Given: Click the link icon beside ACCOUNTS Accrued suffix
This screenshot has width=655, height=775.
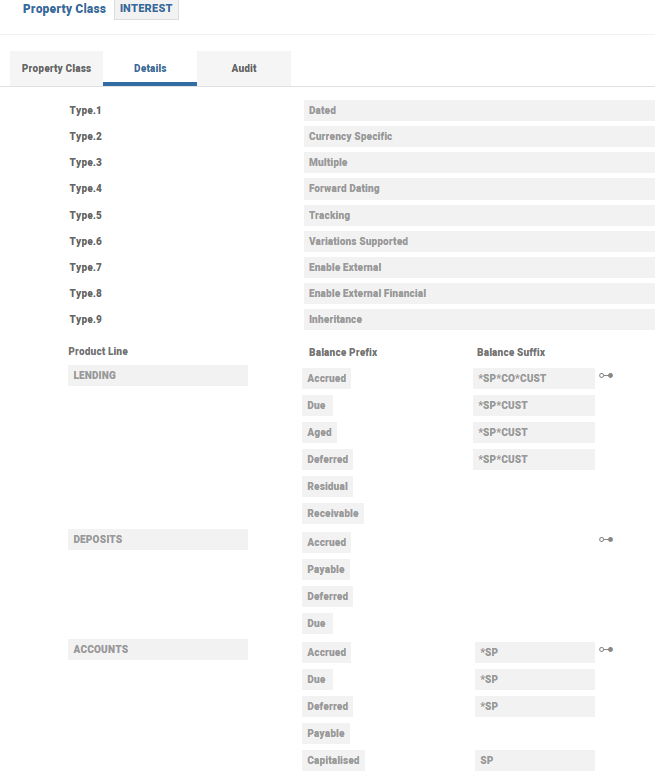Looking at the screenshot, I should (x=606, y=650).
